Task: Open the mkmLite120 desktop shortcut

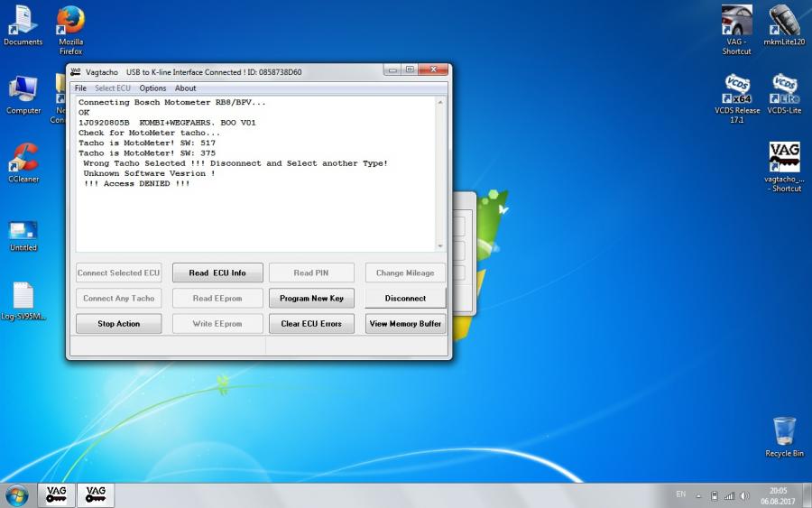Action: click(x=783, y=22)
